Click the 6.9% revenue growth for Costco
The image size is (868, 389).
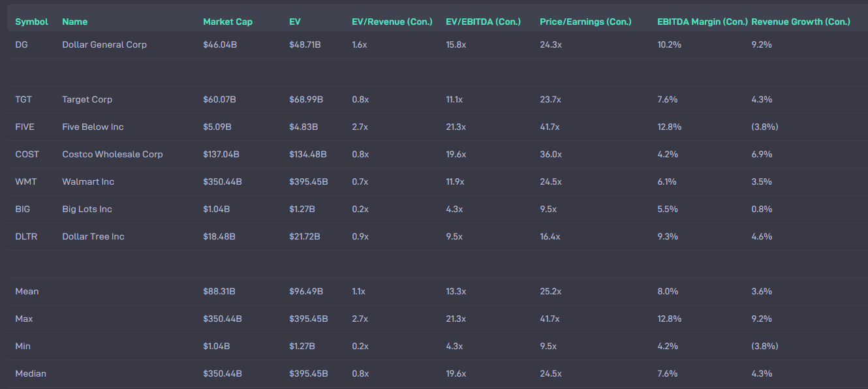click(x=762, y=154)
